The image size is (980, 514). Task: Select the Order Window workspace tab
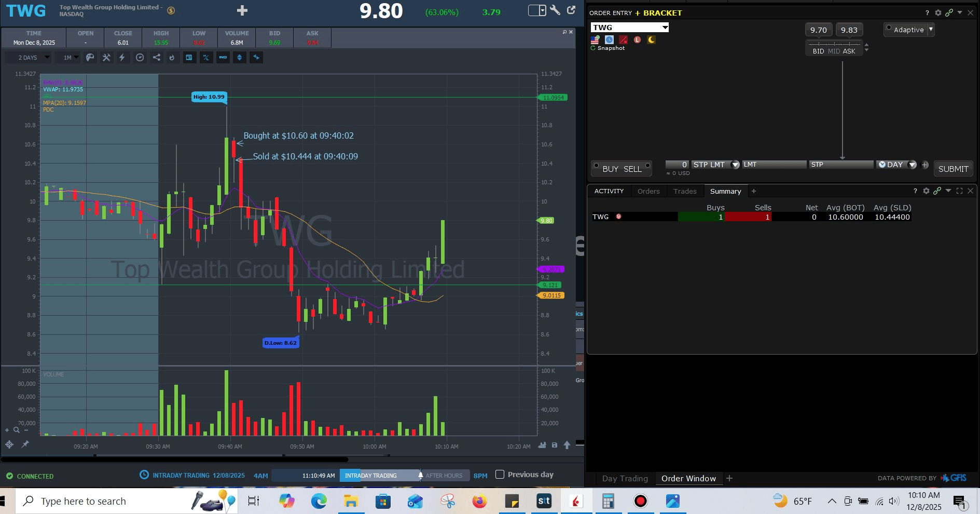(688, 478)
